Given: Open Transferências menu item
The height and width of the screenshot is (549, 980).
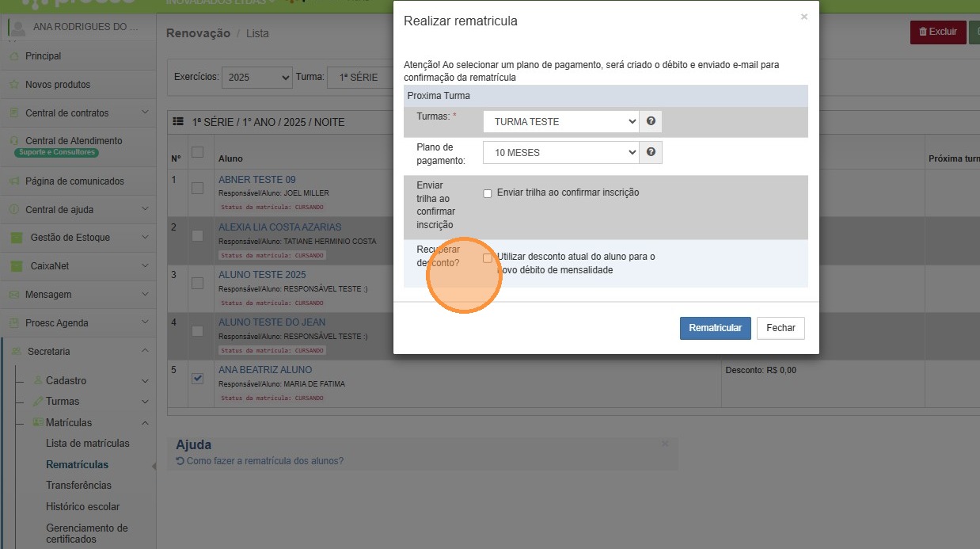Looking at the screenshot, I should 79,486.
